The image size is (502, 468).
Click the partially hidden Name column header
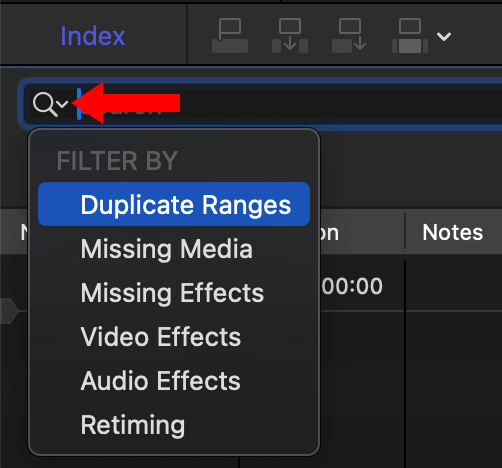[24, 232]
